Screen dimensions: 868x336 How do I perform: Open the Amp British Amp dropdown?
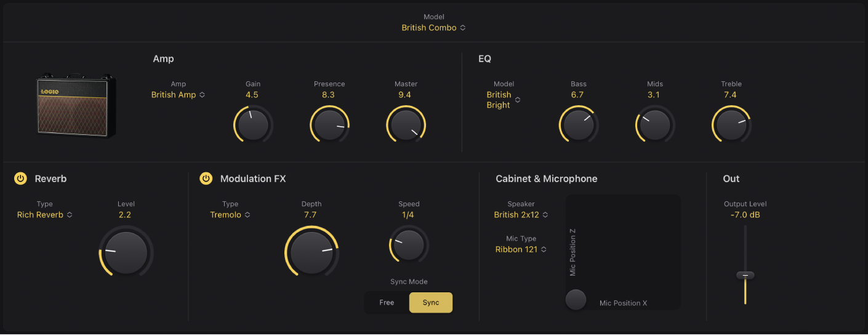click(x=179, y=95)
